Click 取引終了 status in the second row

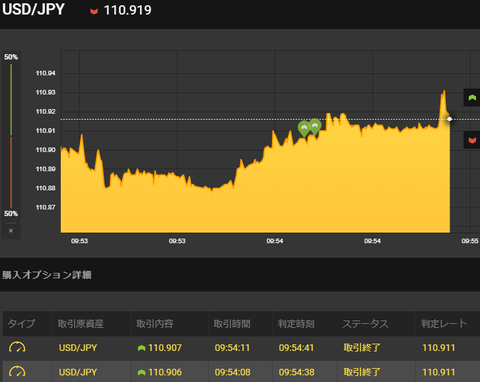pyautogui.click(x=362, y=372)
